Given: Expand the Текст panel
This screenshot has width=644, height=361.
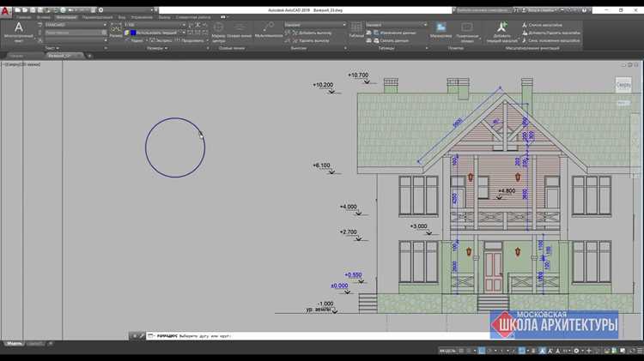Looking at the screenshot, I should tap(52, 48).
